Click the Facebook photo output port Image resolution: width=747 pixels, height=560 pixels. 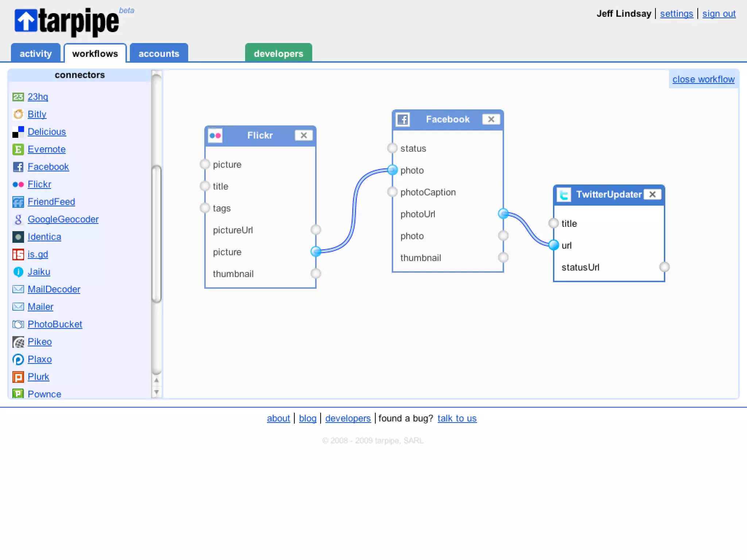click(x=503, y=236)
